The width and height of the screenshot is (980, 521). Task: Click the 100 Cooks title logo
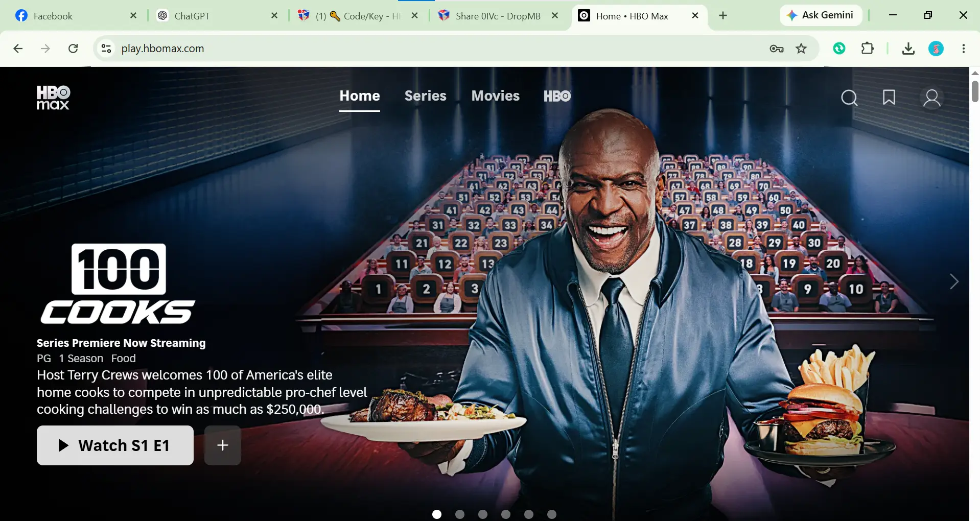point(118,284)
